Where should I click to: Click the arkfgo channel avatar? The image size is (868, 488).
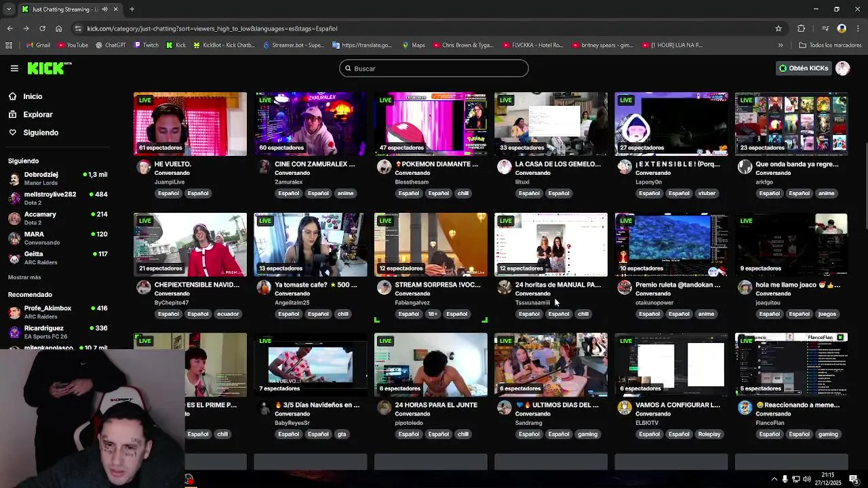[745, 167]
